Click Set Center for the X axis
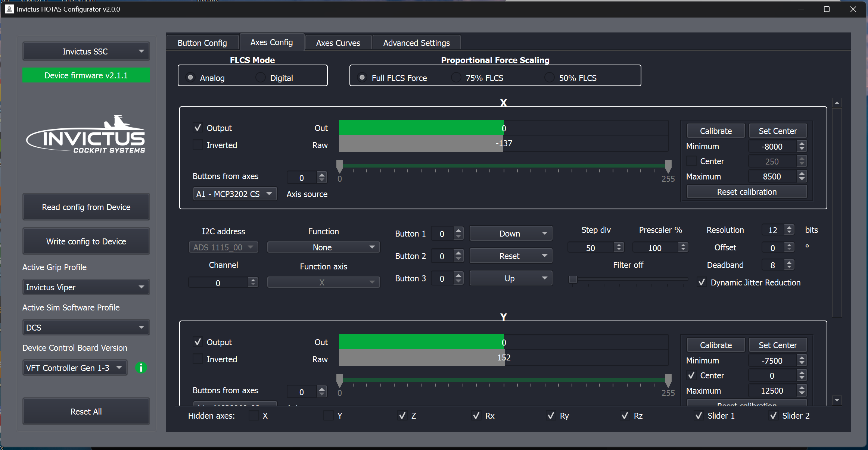The width and height of the screenshot is (868, 450). click(x=778, y=131)
